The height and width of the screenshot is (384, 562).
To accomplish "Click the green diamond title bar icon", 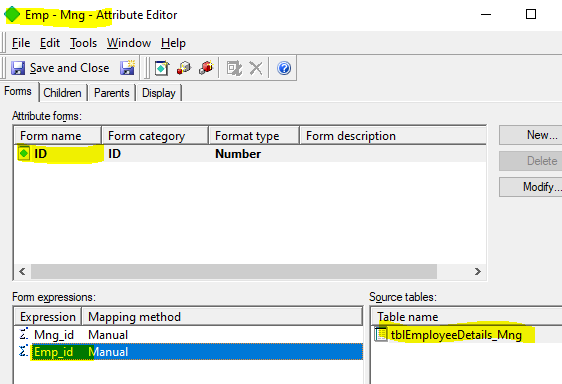I will pos(12,15).
